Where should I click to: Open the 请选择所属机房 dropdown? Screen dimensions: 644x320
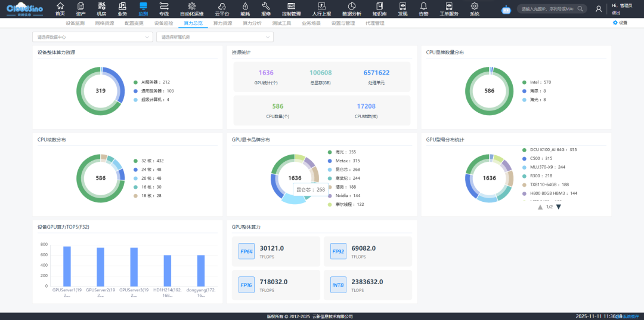click(x=214, y=37)
